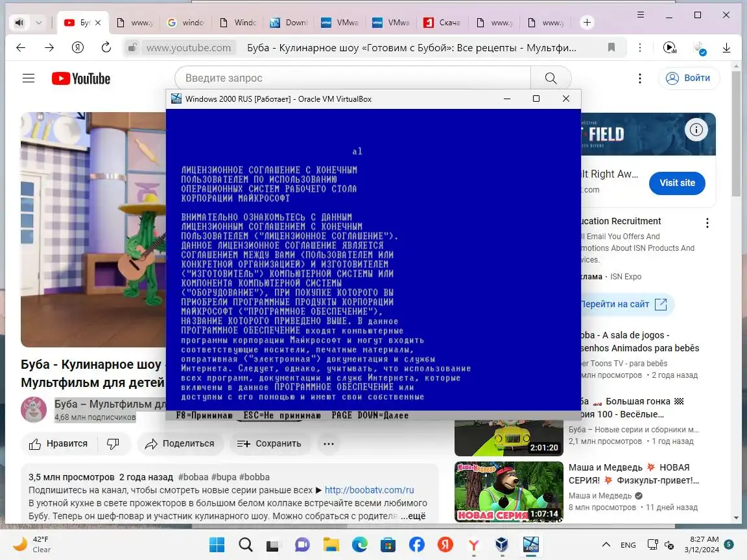Image resolution: width=747 pixels, height=560 pixels.
Task: Click the extension icon with blue checkmark
Action: 700,48
